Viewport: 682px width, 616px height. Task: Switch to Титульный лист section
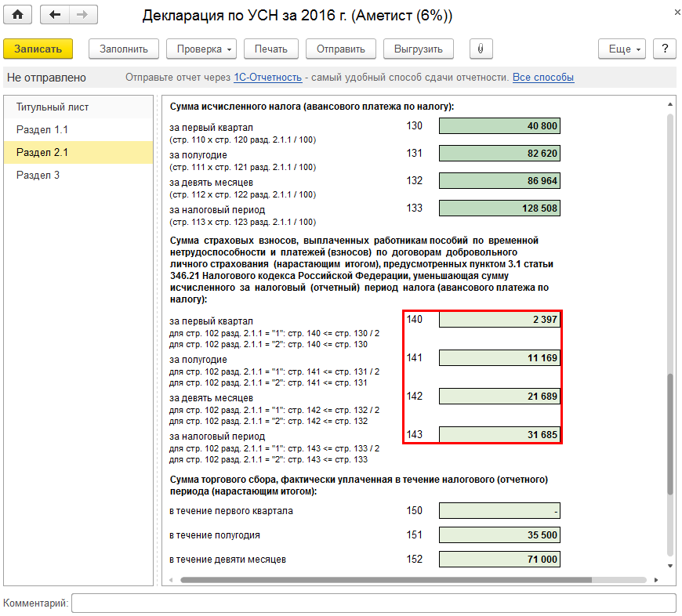78,107
